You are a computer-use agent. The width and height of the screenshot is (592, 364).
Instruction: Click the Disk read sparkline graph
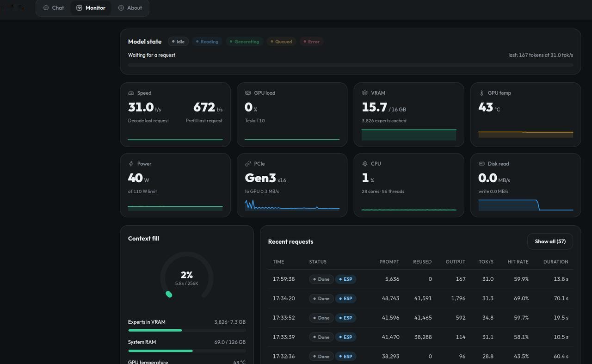[526, 205]
